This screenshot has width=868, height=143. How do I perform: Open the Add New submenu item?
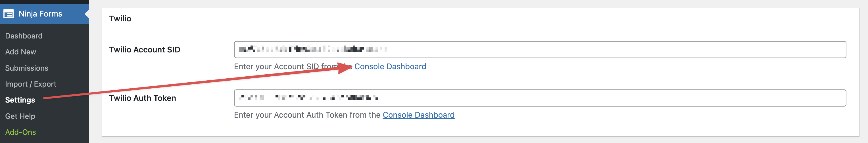(20, 52)
